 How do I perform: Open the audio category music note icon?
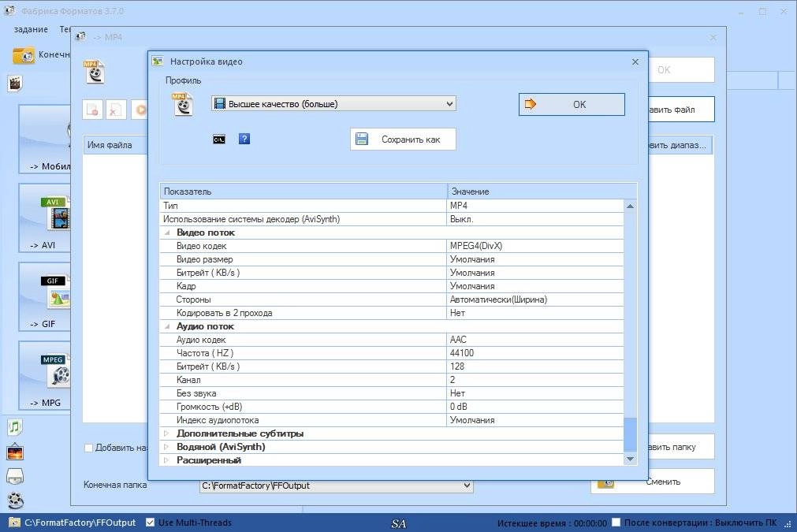tap(15, 427)
